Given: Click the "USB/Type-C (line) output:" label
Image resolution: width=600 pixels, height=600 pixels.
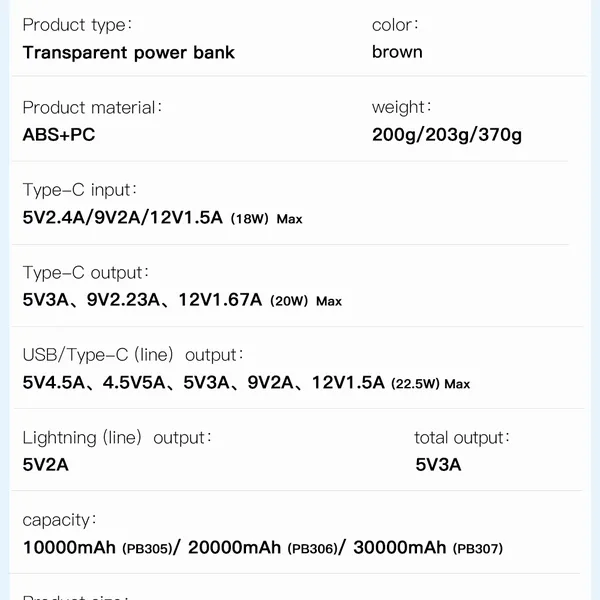Looking at the screenshot, I should [x=133, y=355].
